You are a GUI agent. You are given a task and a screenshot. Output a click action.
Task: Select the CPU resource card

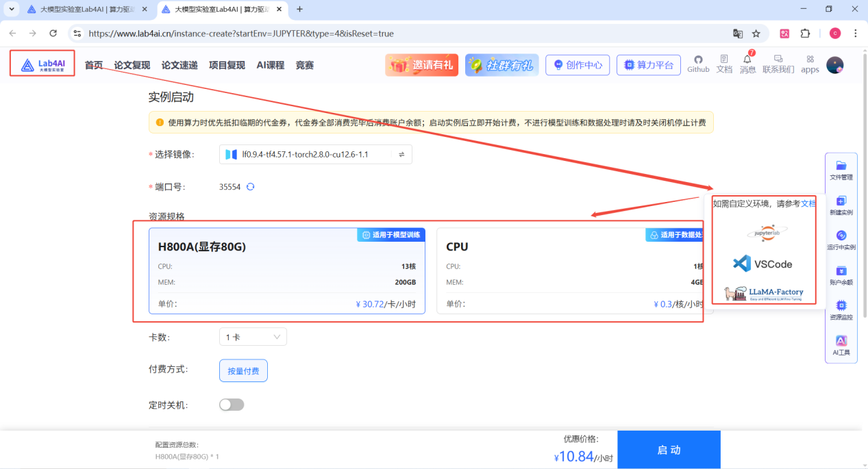pos(574,271)
